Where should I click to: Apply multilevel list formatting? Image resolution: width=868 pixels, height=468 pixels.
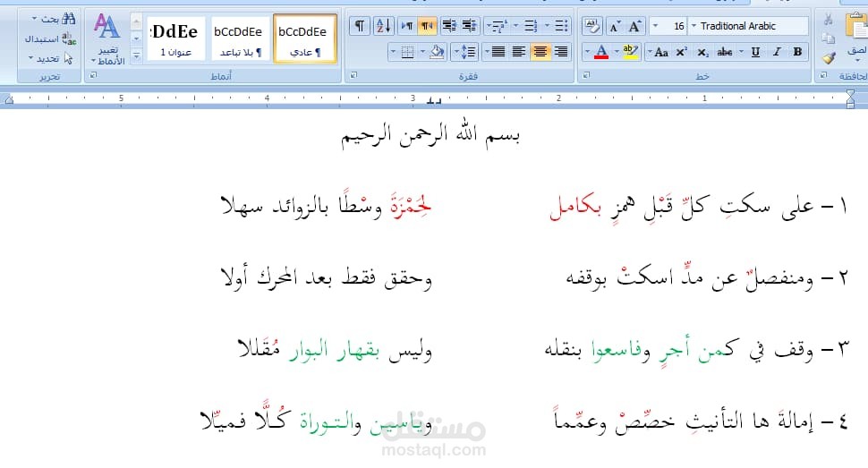coord(499,25)
